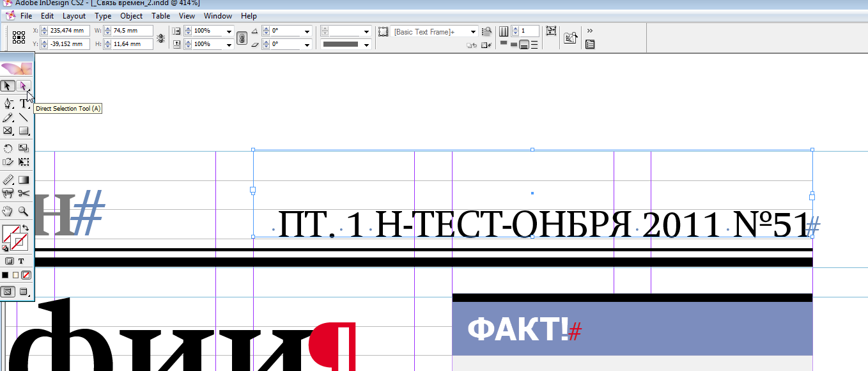This screenshot has width=868, height=371.
Task: Open the View menu
Action: (x=187, y=16)
